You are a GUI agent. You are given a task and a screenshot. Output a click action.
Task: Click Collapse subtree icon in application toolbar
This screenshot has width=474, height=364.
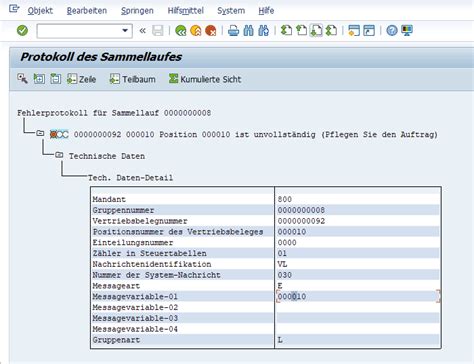[55, 79]
